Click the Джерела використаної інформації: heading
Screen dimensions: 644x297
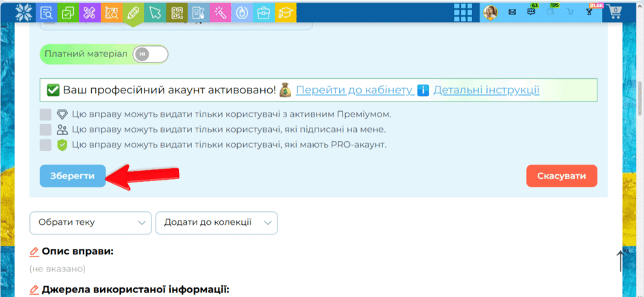pos(135,290)
